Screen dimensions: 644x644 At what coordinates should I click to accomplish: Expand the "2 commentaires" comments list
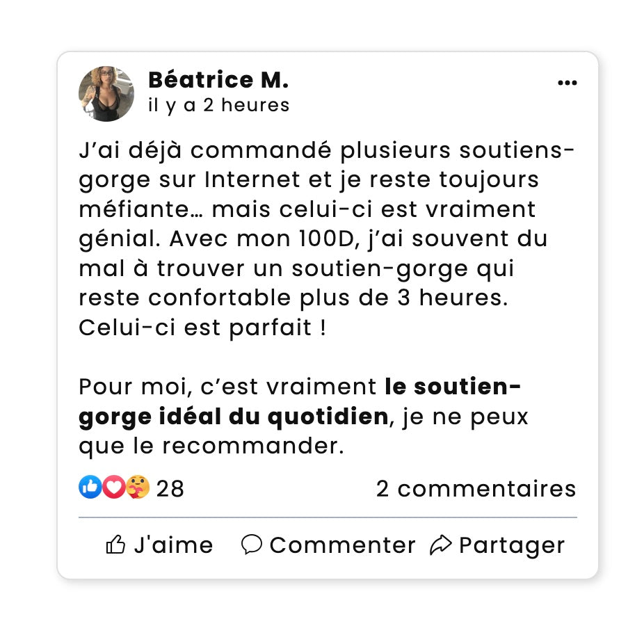[476, 489]
